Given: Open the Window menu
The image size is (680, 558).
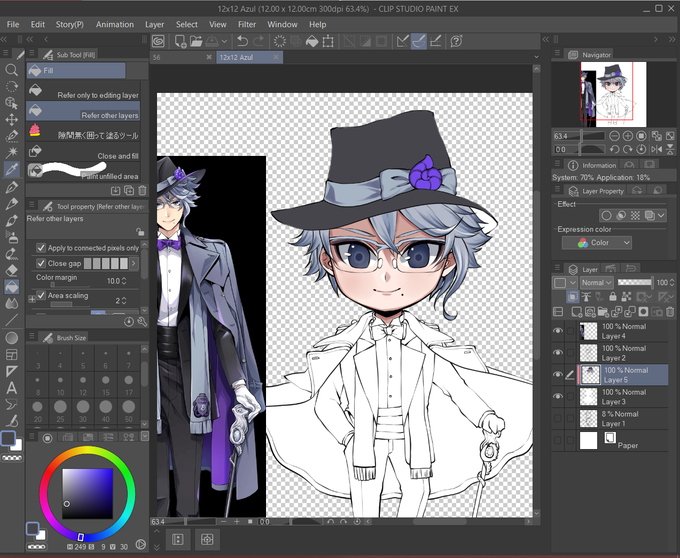Looking at the screenshot, I should click(x=282, y=25).
